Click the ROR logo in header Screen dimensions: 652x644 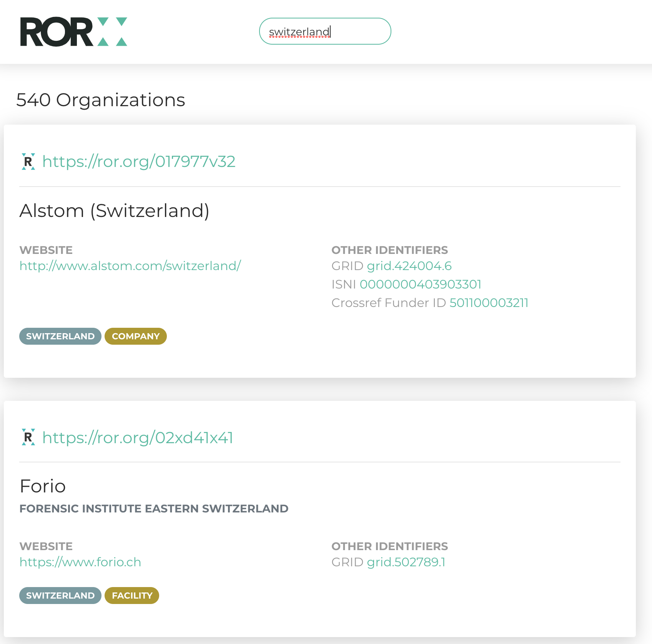pyautogui.click(x=73, y=32)
